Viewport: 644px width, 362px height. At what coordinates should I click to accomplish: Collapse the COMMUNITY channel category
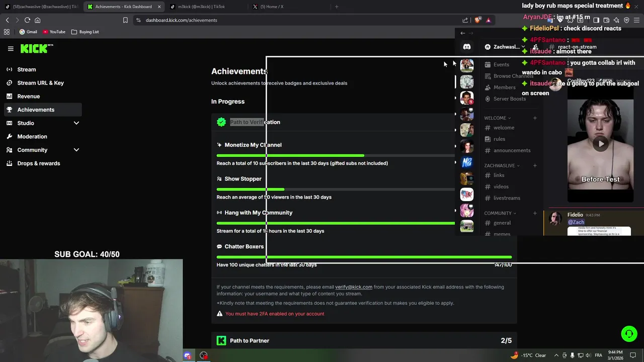[500, 213]
